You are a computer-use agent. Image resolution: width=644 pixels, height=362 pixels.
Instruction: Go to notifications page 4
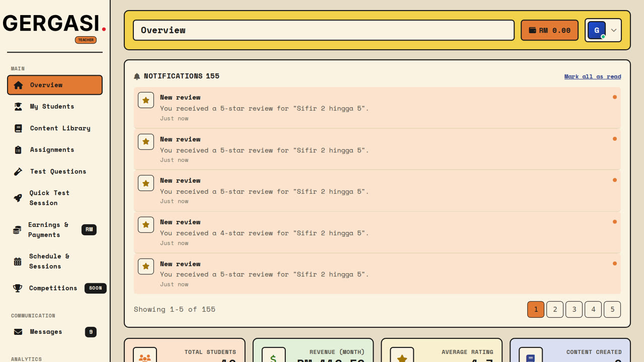593,309
